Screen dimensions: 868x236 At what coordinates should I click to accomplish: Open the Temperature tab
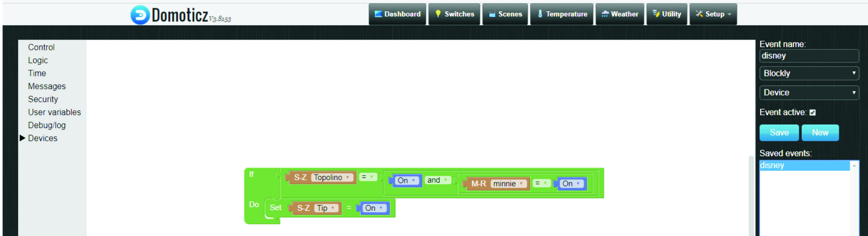(x=562, y=14)
